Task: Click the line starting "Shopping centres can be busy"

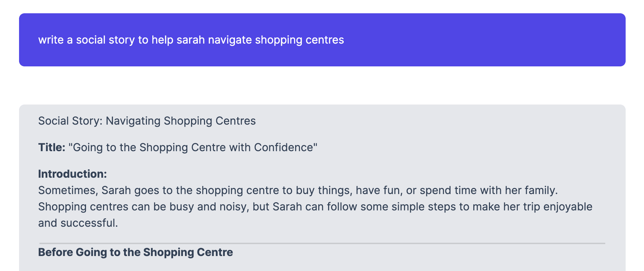Action: coord(315,207)
